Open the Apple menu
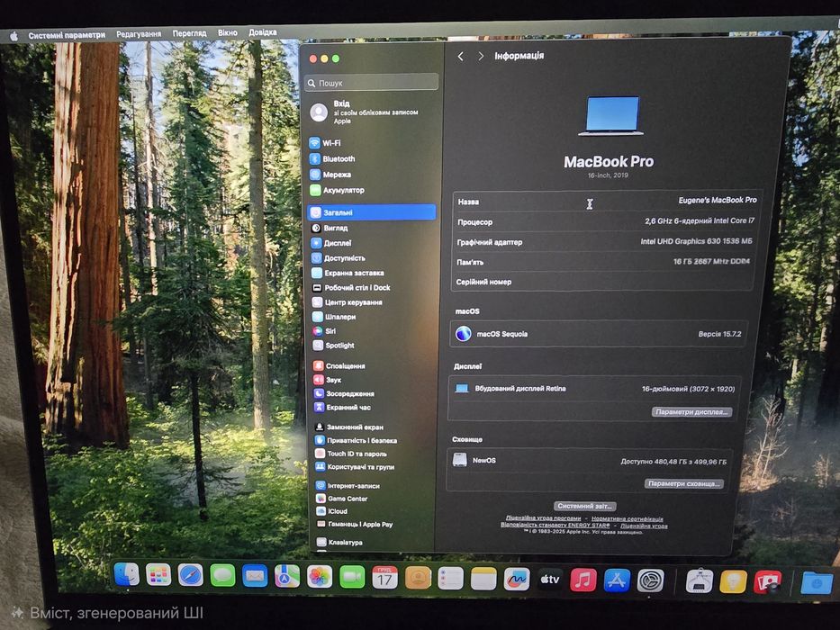 point(14,36)
